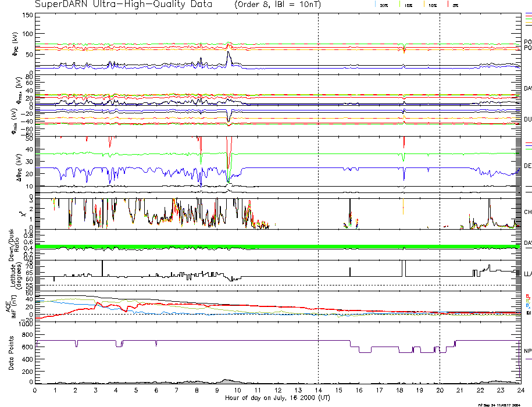Image resolution: width=532 pixels, height=407 pixels.
Task: Click hour 12 tick label on x-axis
Action: pos(278,391)
